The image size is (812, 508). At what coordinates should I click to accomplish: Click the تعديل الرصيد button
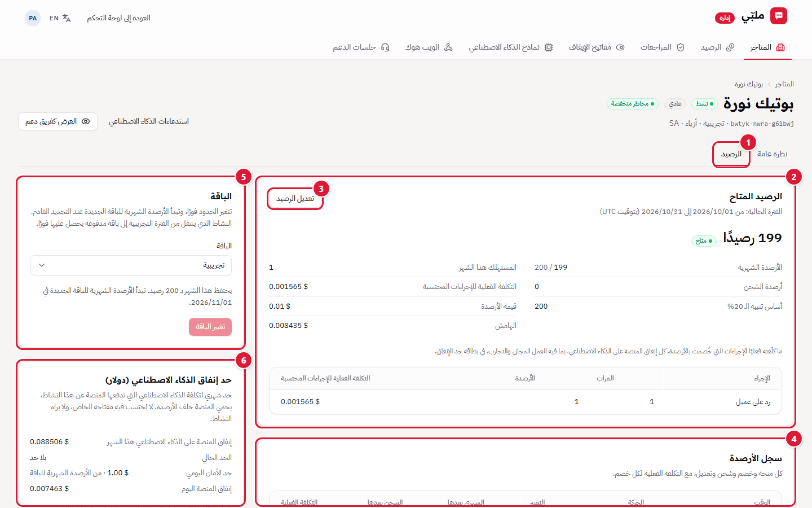295,199
